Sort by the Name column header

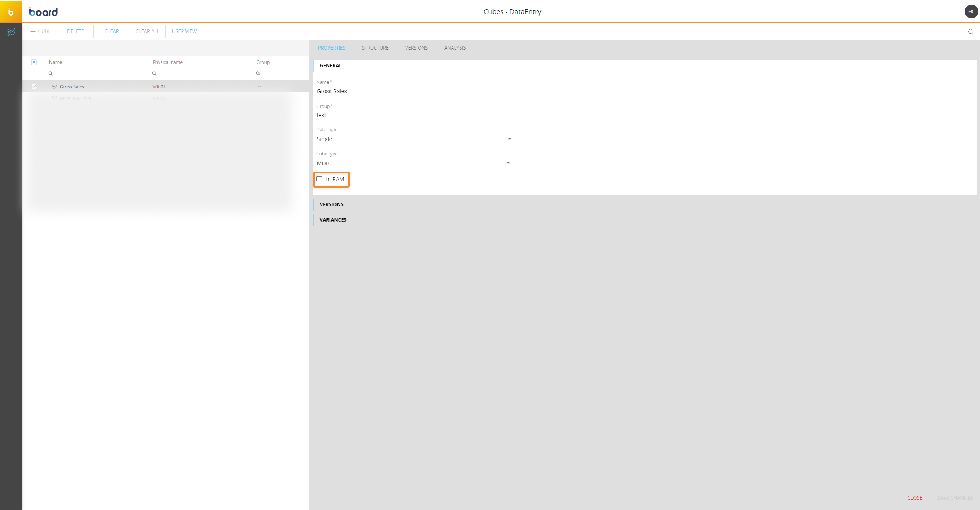(98, 62)
